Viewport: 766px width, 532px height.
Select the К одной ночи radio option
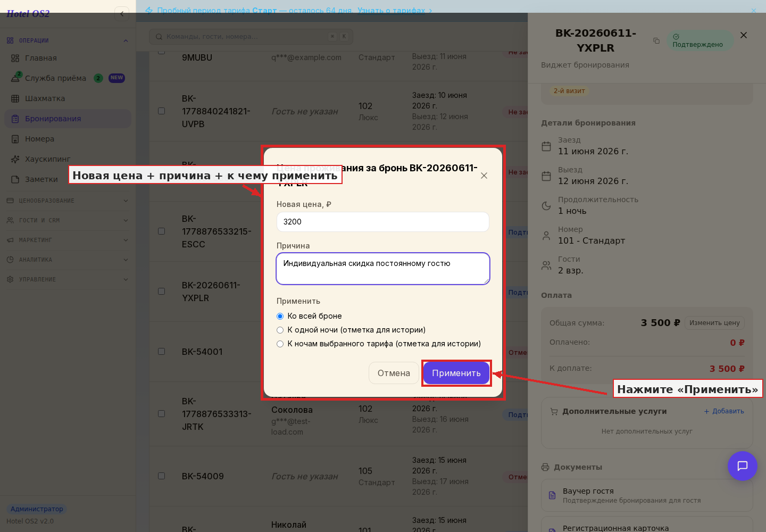point(280,330)
